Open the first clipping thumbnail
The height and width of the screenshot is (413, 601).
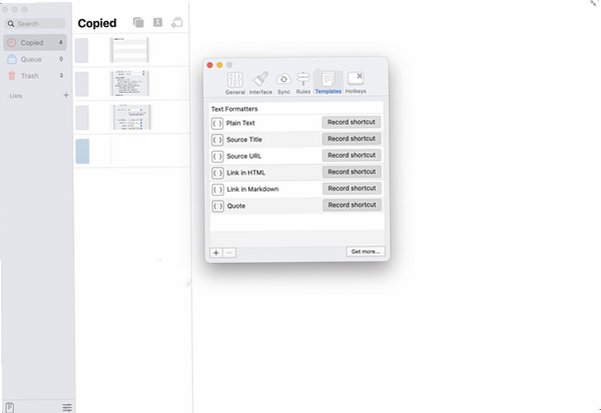click(x=130, y=50)
